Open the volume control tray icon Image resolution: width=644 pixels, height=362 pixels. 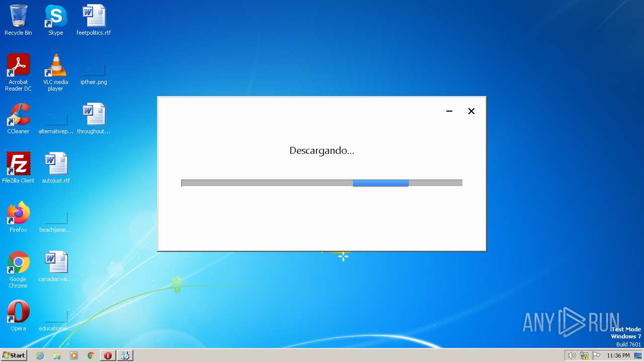click(x=572, y=355)
